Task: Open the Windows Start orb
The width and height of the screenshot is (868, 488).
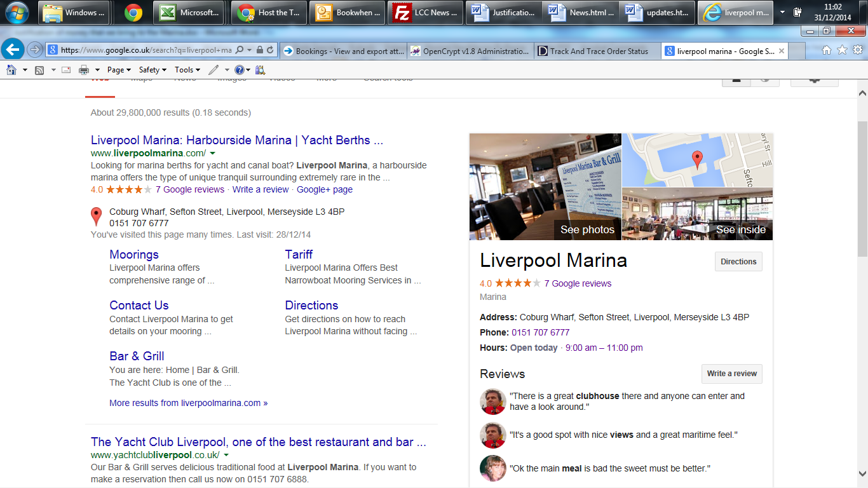Action: (17, 12)
